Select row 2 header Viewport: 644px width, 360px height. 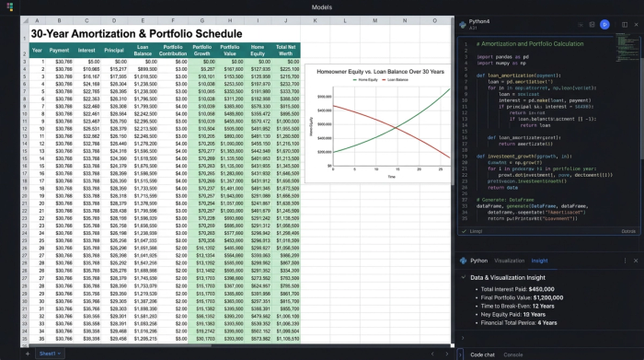click(x=25, y=51)
